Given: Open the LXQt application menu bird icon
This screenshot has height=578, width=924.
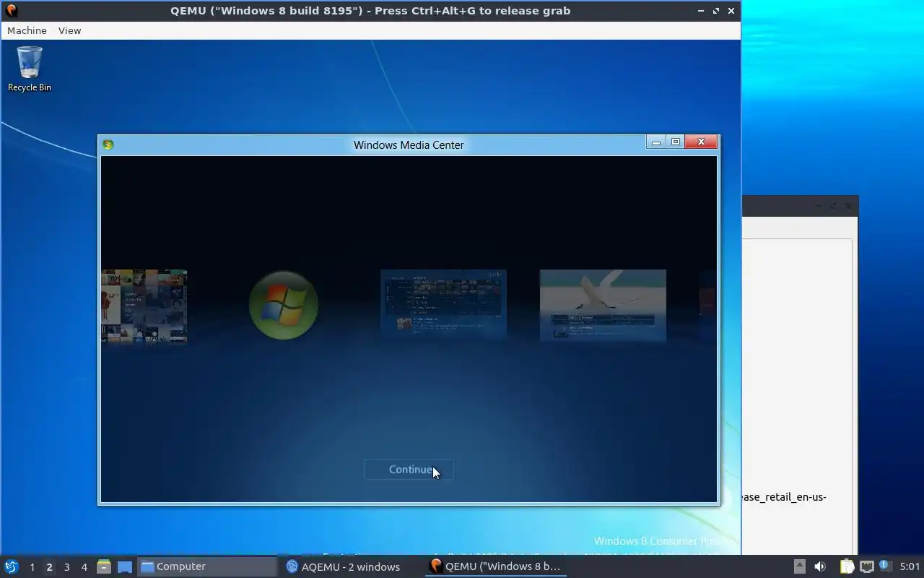Looking at the screenshot, I should 12,566.
